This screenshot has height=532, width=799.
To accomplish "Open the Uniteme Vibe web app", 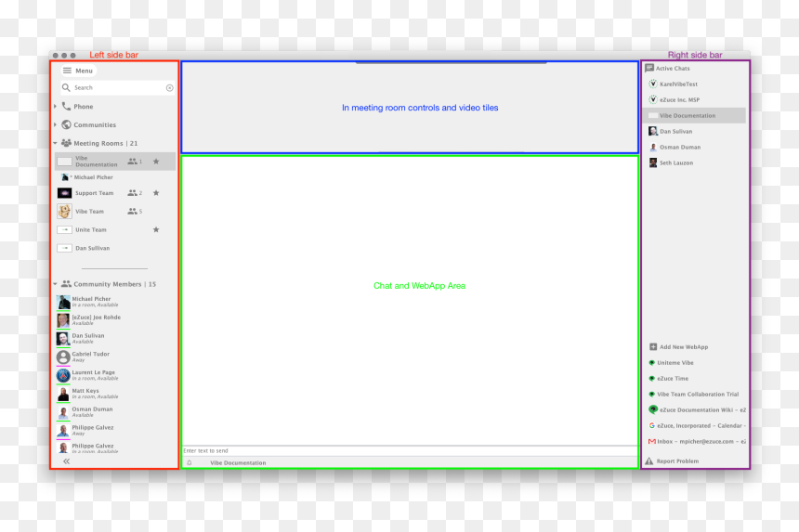I will click(675, 362).
